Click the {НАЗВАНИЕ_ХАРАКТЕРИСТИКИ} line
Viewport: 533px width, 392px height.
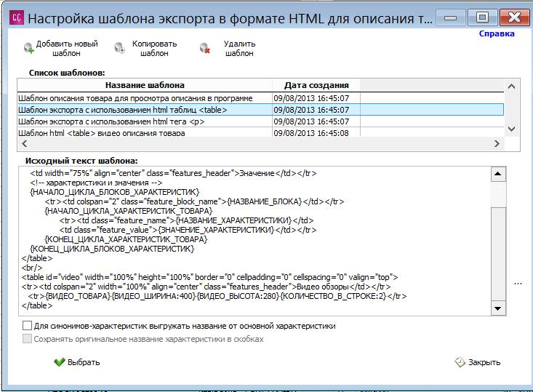(x=186, y=220)
